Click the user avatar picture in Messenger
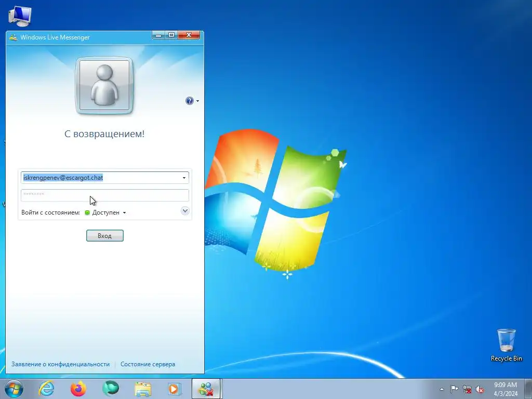The height and width of the screenshot is (399, 532). (104, 86)
